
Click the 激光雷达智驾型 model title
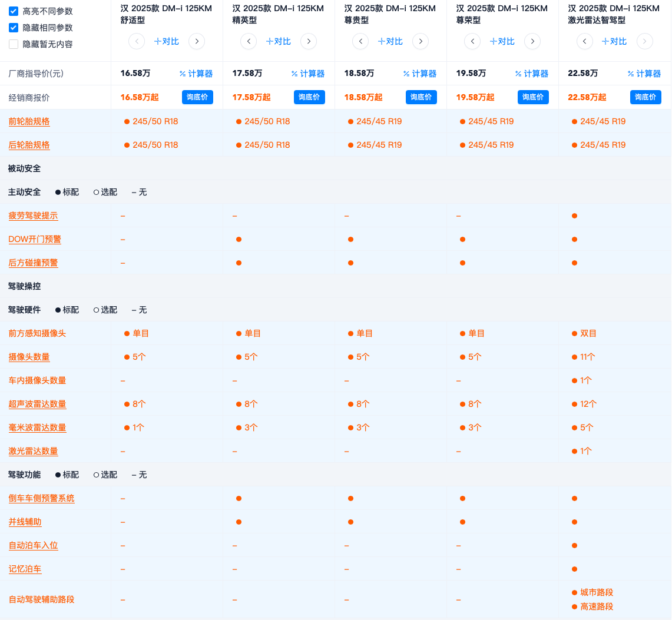614,14
